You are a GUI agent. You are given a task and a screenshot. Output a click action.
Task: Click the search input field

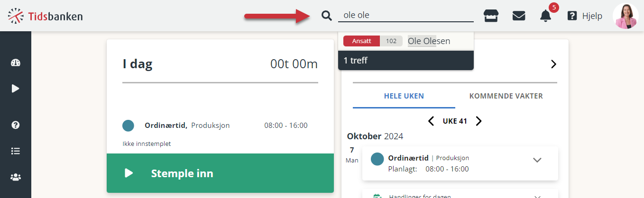click(405, 15)
